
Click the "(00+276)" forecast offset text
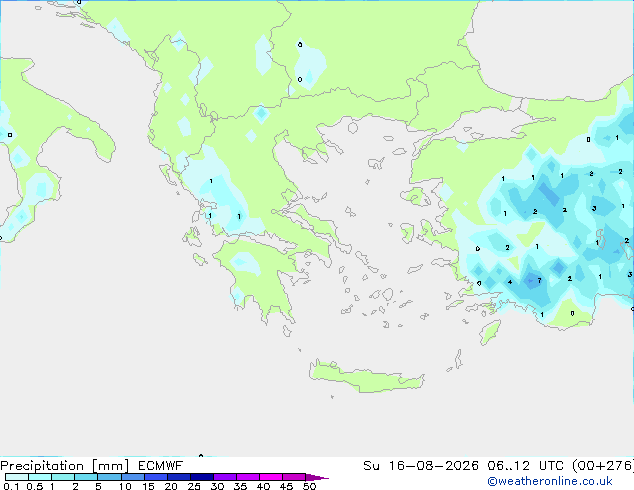tap(602, 466)
